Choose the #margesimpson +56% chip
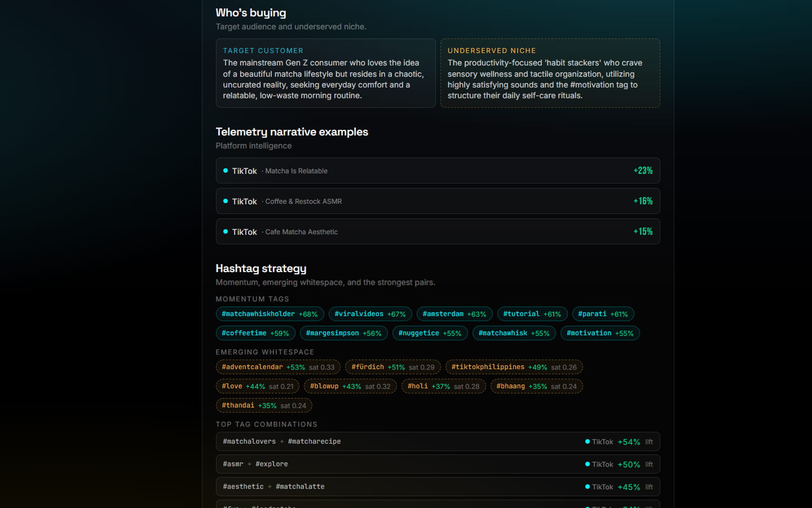Screen dimensions: 812x508 343,333
